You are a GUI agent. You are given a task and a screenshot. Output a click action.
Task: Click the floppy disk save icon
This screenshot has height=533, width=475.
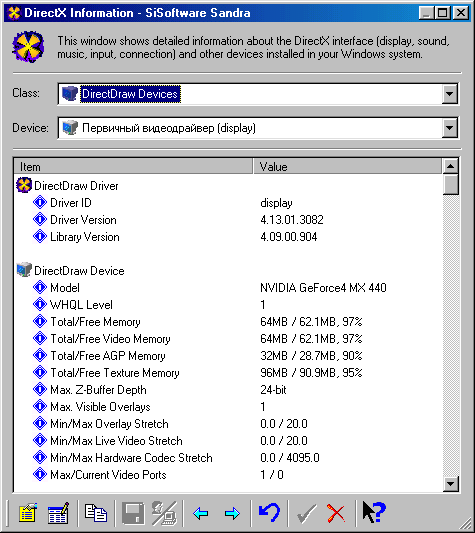133,513
